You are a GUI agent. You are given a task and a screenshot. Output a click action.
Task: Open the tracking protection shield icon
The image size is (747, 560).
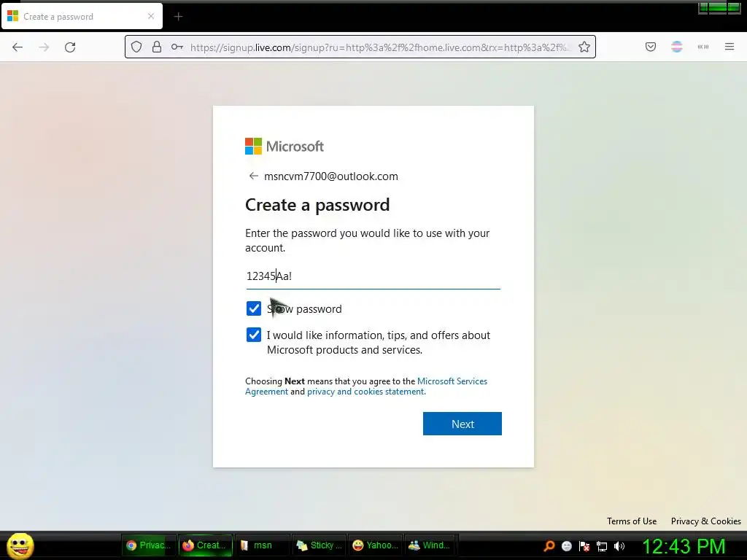click(136, 47)
